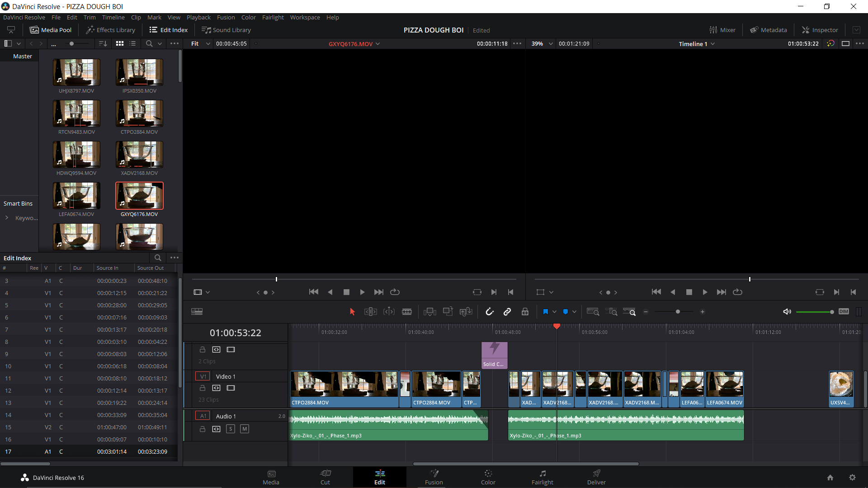The height and width of the screenshot is (488, 868).
Task: Open the Inspector panel
Action: [x=820, y=30]
